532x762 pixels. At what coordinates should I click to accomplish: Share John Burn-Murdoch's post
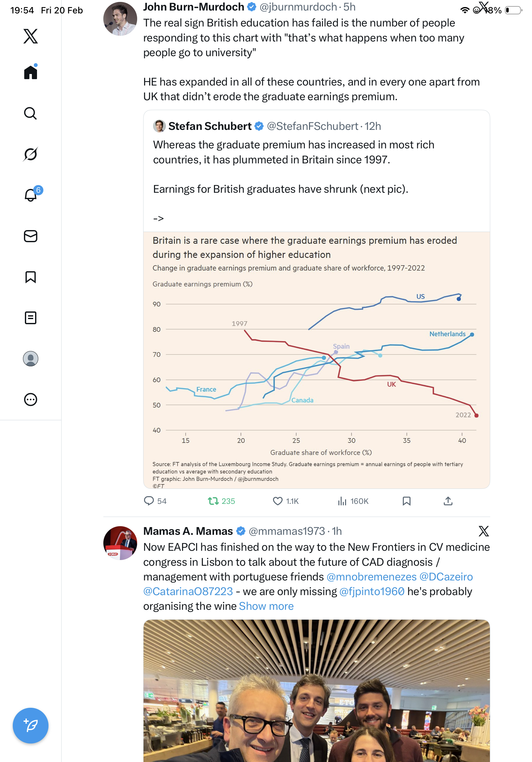coord(448,501)
